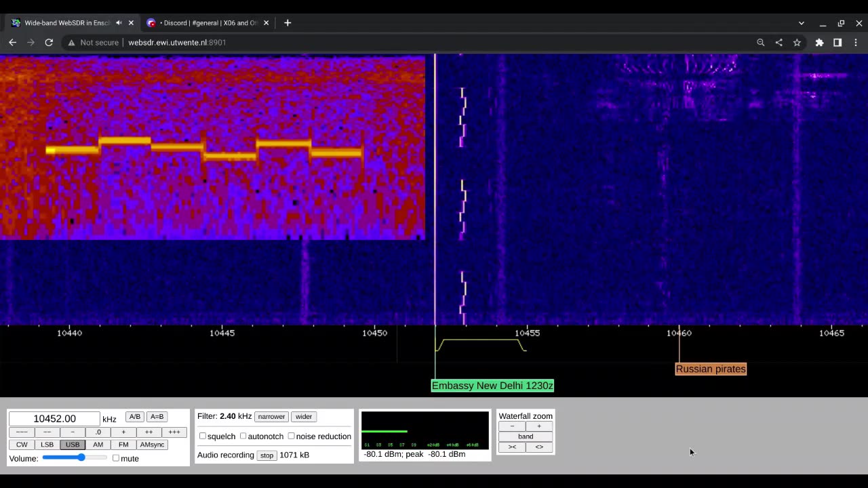868x488 pixels.
Task: Click the 10440 frequency scale mark
Action: click(x=70, y=333)
